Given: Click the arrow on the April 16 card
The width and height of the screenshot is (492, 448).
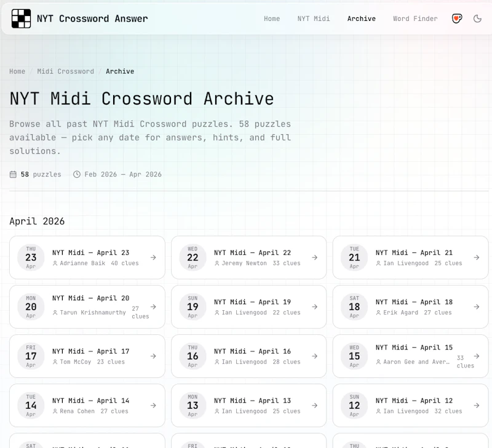Looking at the screenshot, I should point(315,356).
